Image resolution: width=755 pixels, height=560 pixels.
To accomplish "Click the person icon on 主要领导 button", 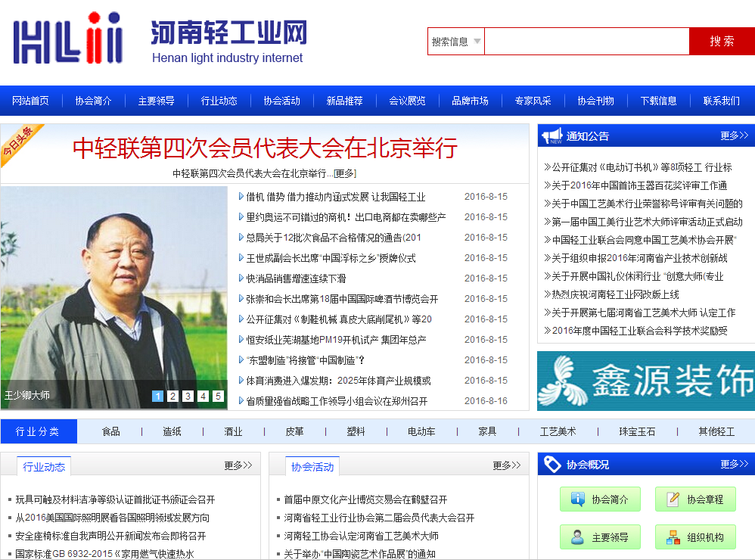I will click(x=577, y=537).
